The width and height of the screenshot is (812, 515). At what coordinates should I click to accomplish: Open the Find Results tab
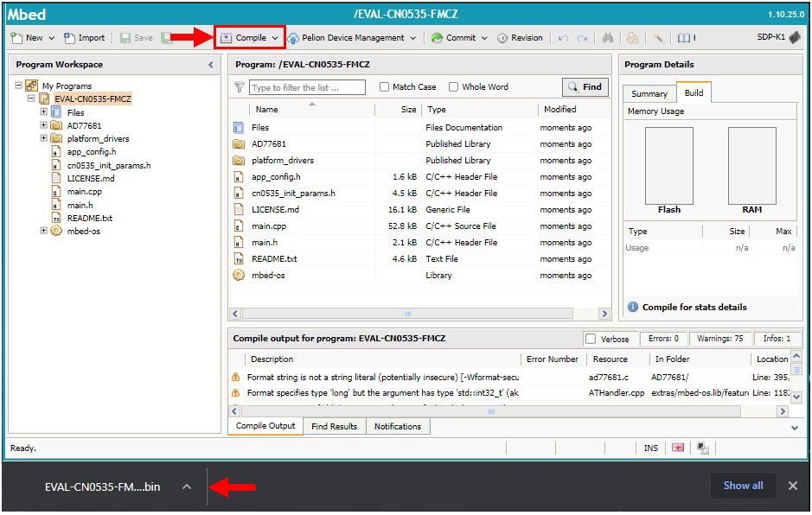pyautogui.click(x=334, y=427)
